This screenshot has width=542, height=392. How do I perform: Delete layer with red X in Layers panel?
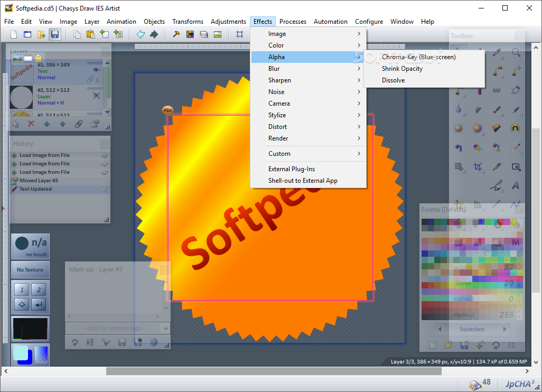31,124
